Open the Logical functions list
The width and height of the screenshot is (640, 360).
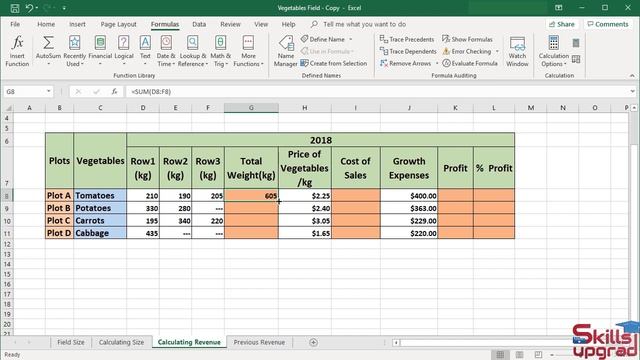coord(124,51)
